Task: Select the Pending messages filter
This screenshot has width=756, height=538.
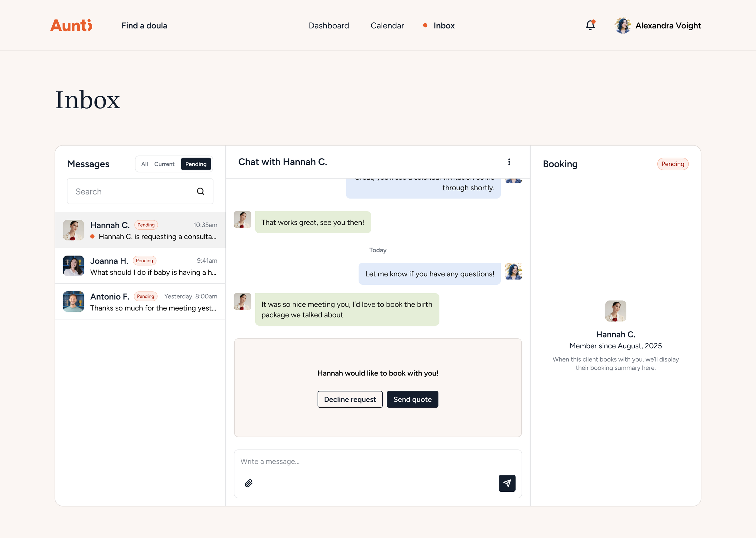Action: (196, 164)
